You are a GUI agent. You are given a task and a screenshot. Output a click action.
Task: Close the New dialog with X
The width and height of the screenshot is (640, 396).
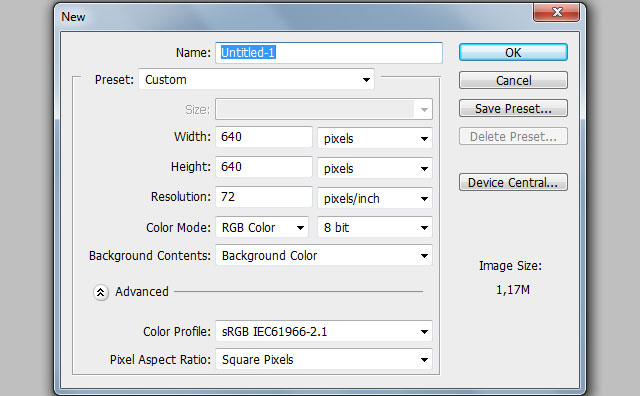tap(556, 12)
